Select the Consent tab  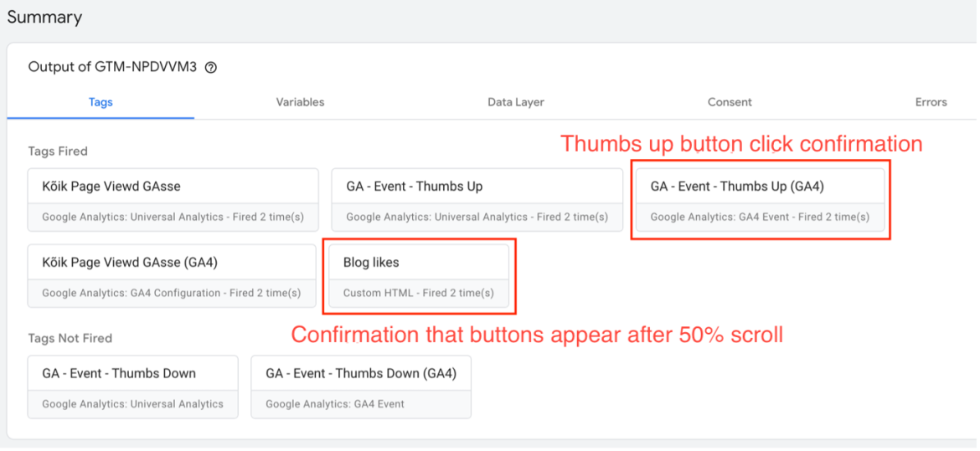[730, 102]
